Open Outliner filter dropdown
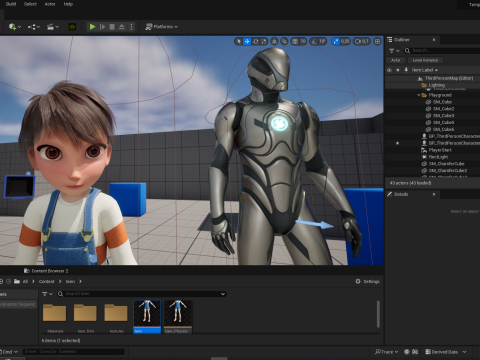The height and width of the screenshot is (360, 480). pyautogui.click(x=394, y=51)
